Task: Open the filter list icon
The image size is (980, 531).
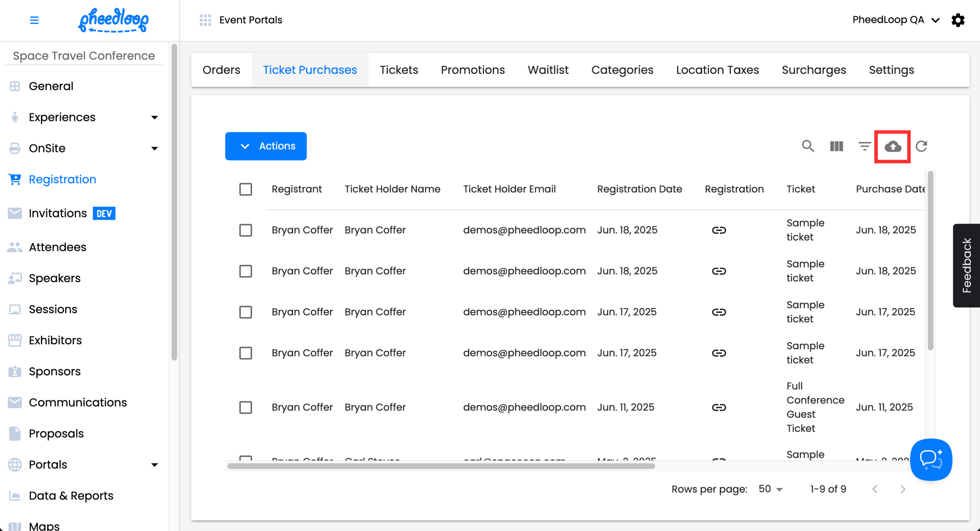Action: (864, 146)
